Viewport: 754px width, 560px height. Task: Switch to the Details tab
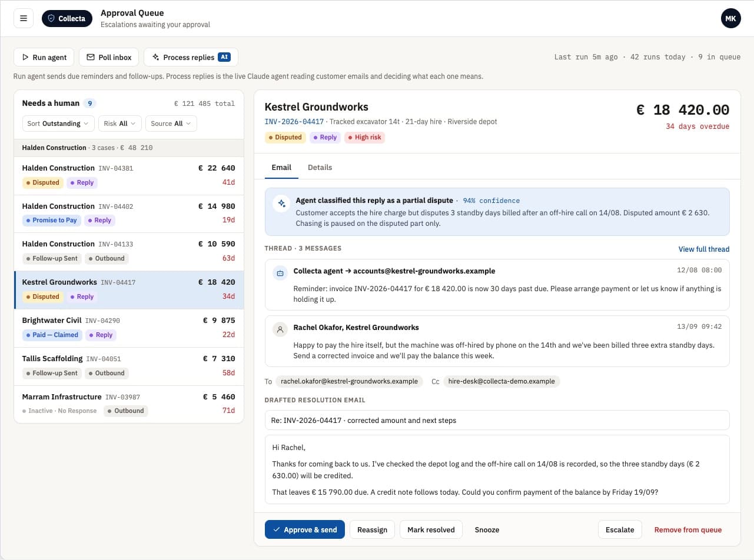click(x=320, y=168)
